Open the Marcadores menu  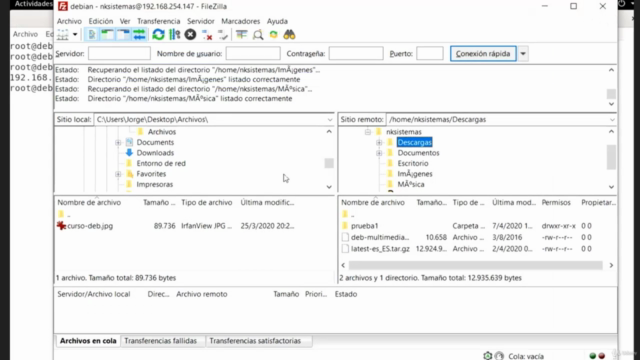[x=240, y=21]
